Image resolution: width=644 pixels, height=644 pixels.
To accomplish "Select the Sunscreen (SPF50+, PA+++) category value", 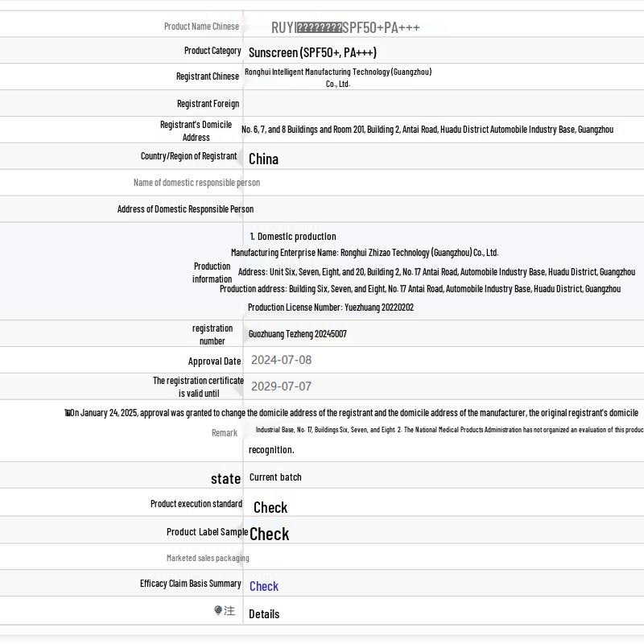I will point(312,53).
